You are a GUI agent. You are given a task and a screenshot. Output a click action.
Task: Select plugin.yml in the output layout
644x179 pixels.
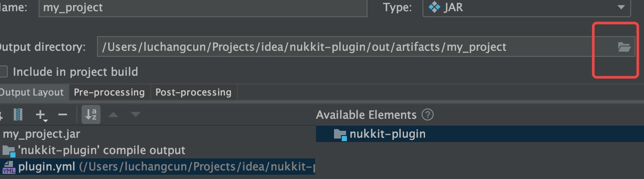coord(46,167)
